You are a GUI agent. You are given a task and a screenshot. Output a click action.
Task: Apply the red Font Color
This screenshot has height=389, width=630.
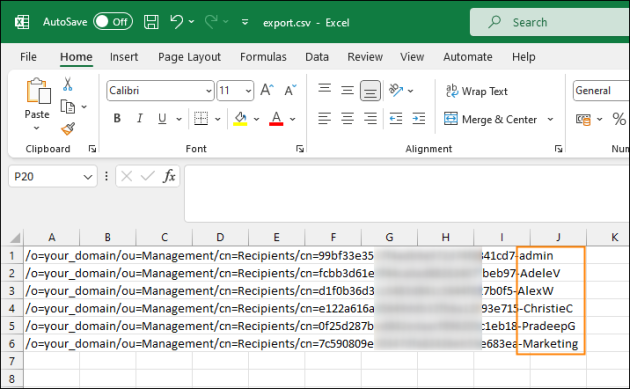(276, 119)
